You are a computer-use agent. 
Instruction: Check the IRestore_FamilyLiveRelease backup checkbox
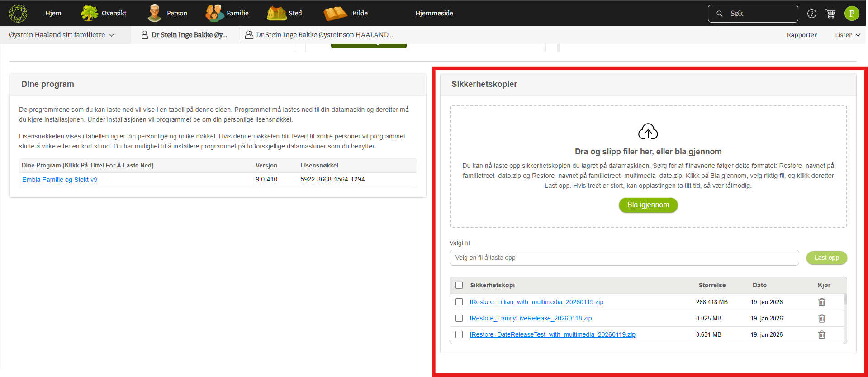[459, 318]
